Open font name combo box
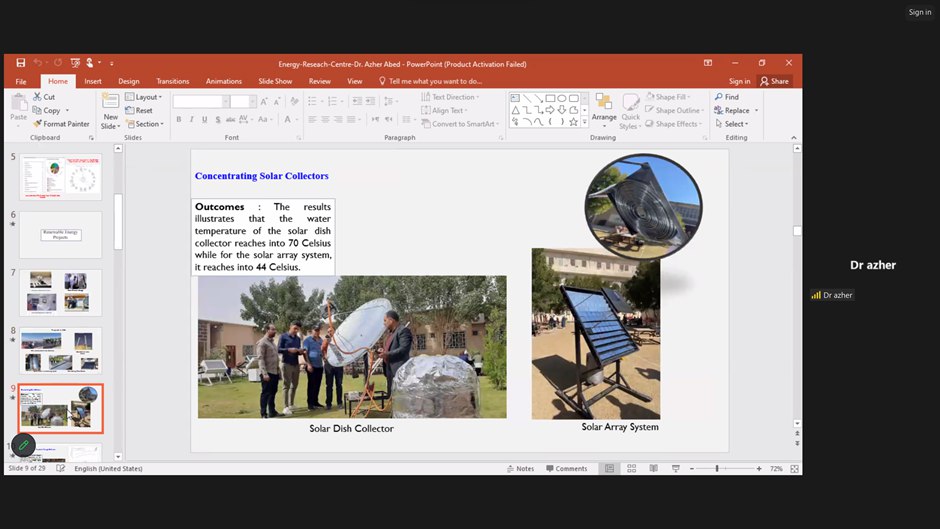 [201, 101]
